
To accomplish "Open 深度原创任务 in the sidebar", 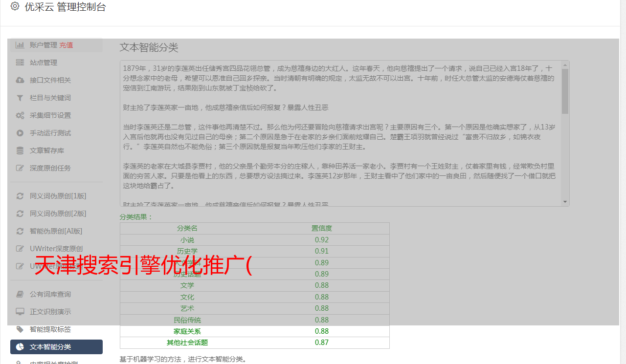I will [x=50, y=168].
